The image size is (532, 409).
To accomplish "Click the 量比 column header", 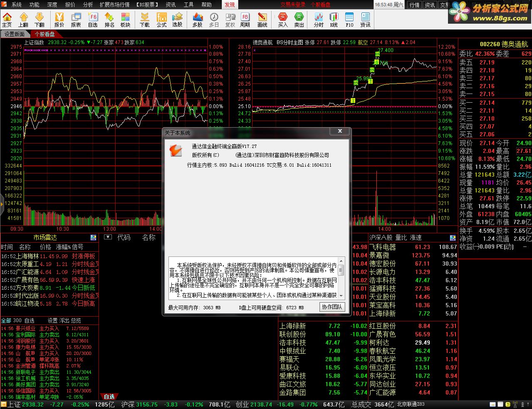I will pos(401,237).
